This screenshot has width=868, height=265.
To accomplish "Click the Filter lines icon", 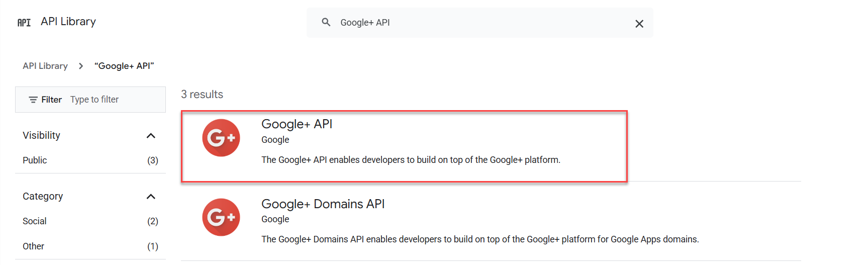I will [33, 100].
